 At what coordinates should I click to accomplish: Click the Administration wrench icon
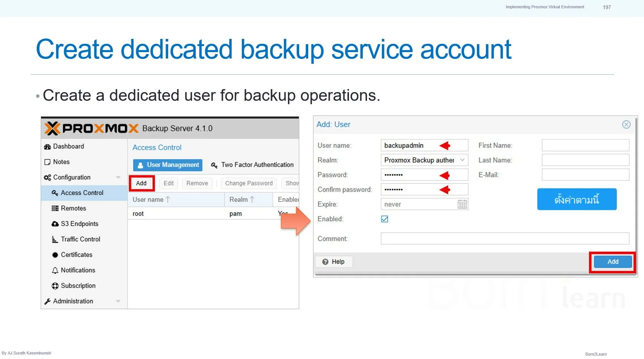point(48,301)
